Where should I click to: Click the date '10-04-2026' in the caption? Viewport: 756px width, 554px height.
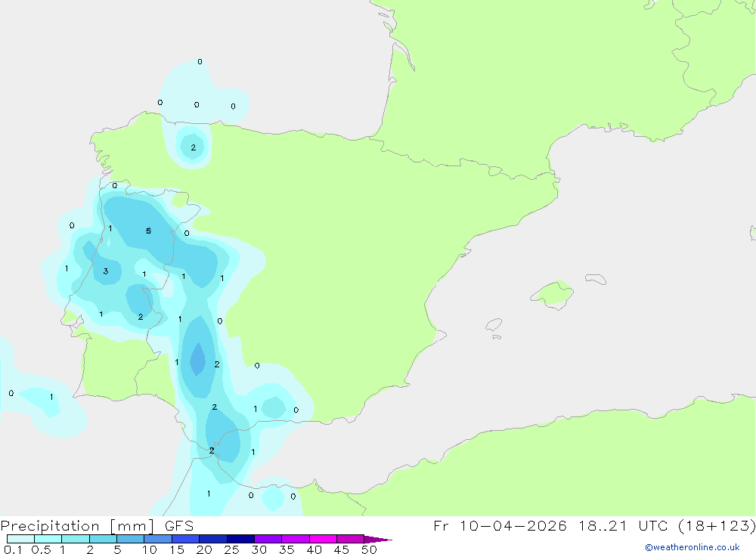point(513,525)
